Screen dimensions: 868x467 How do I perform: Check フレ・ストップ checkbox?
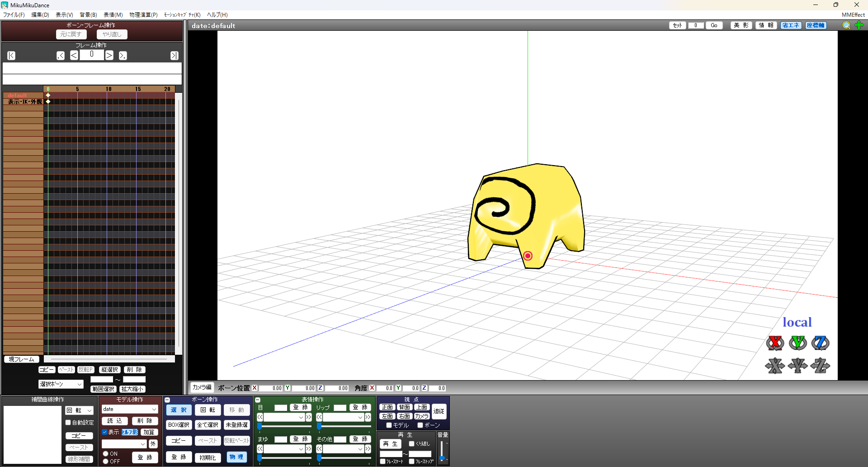coord(411,462)
